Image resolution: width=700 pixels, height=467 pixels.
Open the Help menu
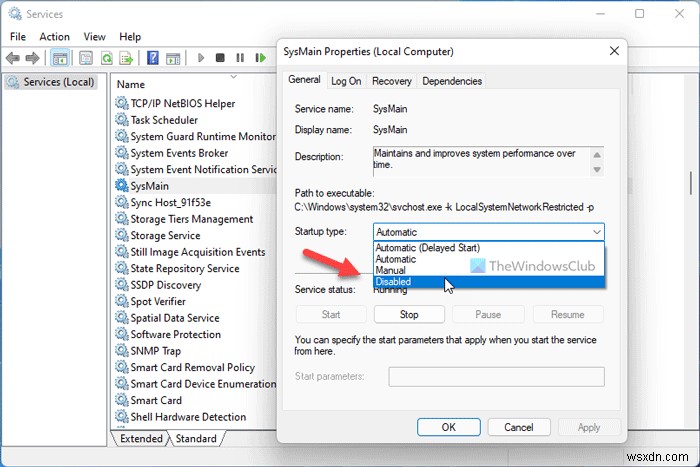(x=130, y=37)
